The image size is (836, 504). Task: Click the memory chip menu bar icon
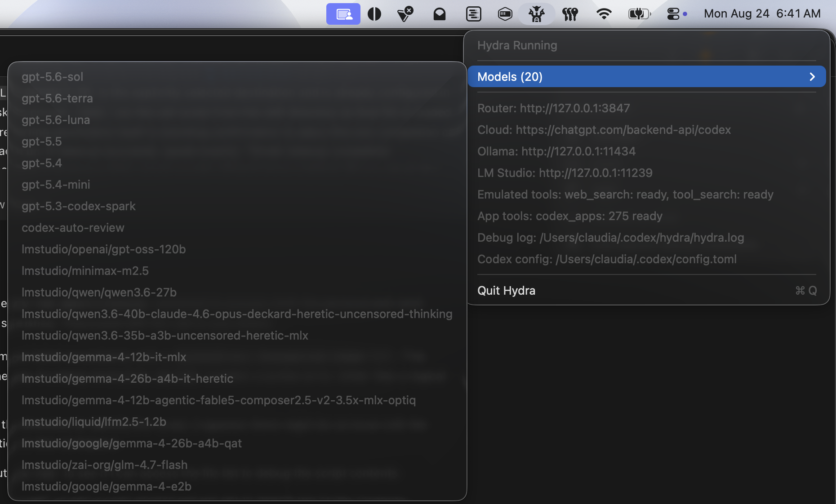pyautogui.click(x=505, y=14)
